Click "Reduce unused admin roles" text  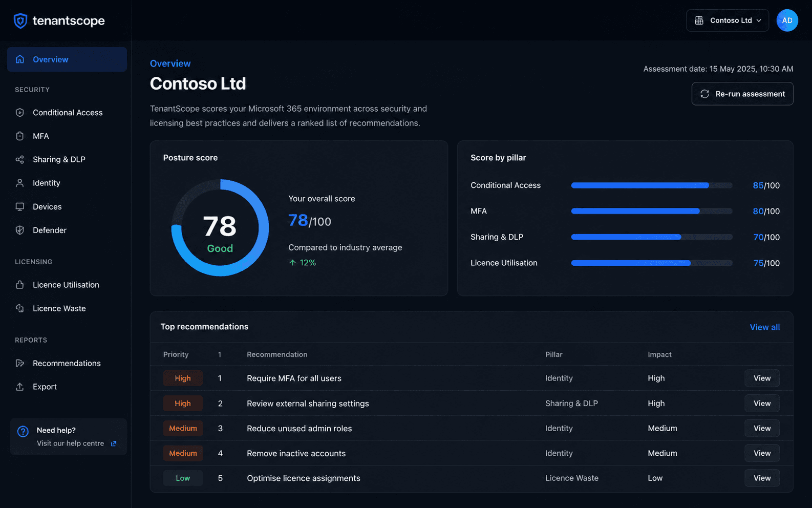(x=299, y=428)
